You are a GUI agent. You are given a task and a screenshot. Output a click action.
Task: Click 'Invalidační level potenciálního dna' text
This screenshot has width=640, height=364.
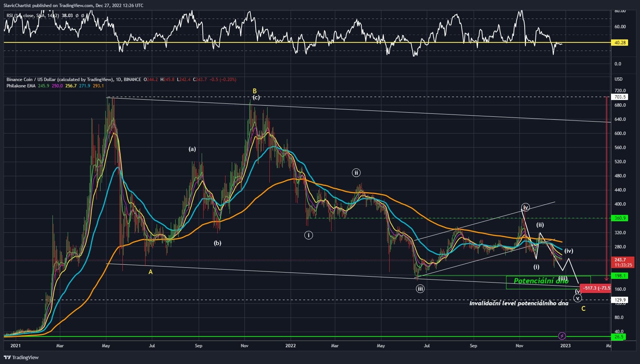pyautogui.click(x=519, y=303)
